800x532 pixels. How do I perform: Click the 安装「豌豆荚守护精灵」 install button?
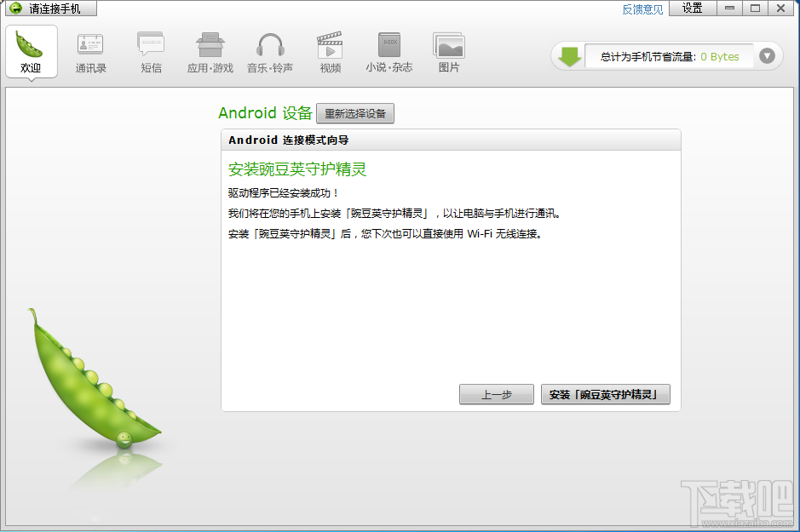point(606,394)
